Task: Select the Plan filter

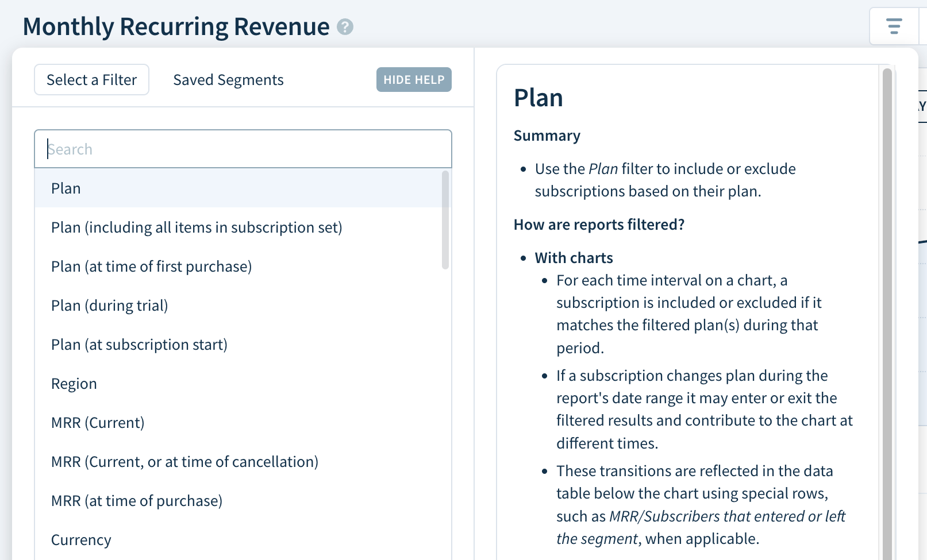Action: point(66,188)
